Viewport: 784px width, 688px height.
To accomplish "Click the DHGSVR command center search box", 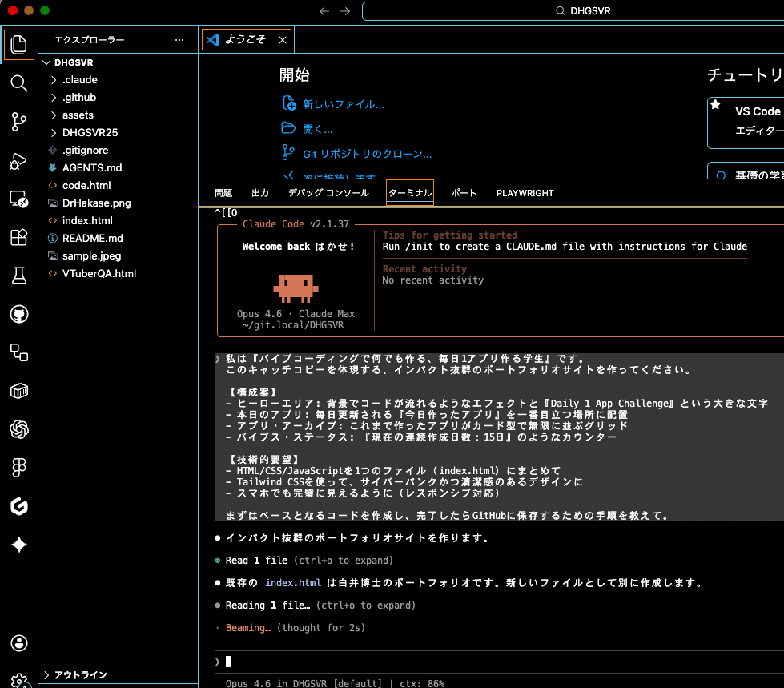I will 573,11.
